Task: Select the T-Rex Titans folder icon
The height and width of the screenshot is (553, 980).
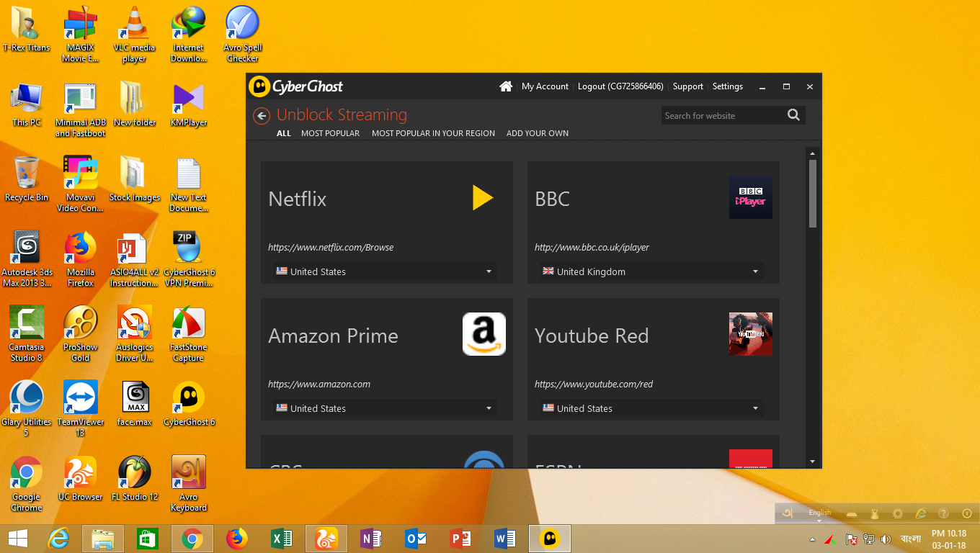Action: pyautogui.click(x=27, y=29)
